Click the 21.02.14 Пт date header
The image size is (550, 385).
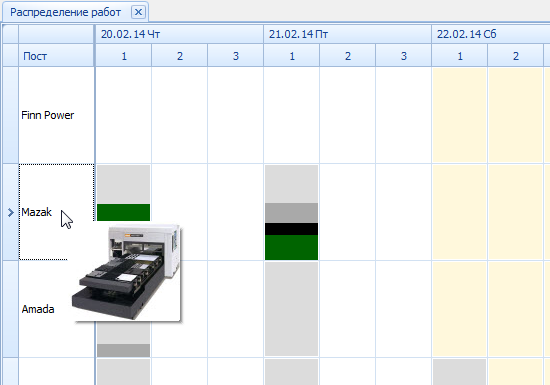pos(347,34)
